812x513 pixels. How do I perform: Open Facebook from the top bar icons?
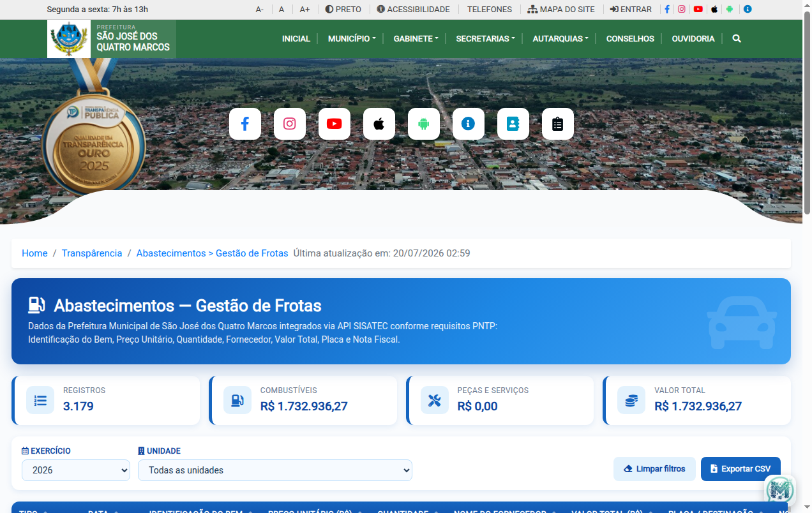tap(667, 10)
